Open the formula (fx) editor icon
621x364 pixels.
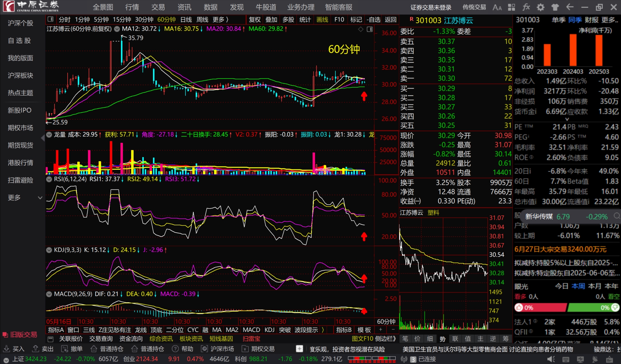pos(526,7)
